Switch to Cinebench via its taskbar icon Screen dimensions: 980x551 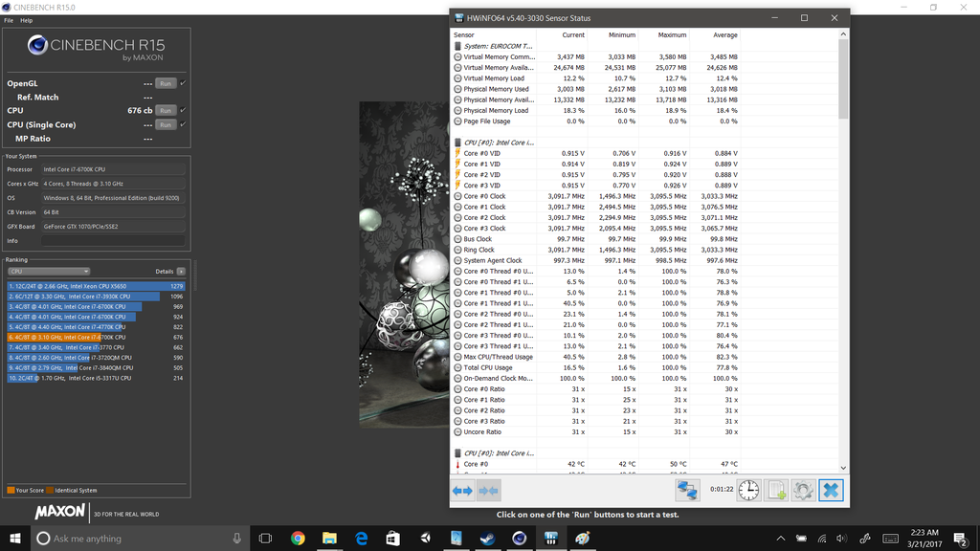[x=520, y=539]
